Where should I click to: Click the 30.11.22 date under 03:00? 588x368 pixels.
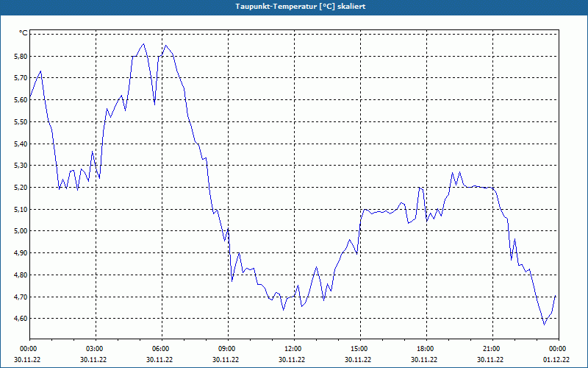(93, 360)
